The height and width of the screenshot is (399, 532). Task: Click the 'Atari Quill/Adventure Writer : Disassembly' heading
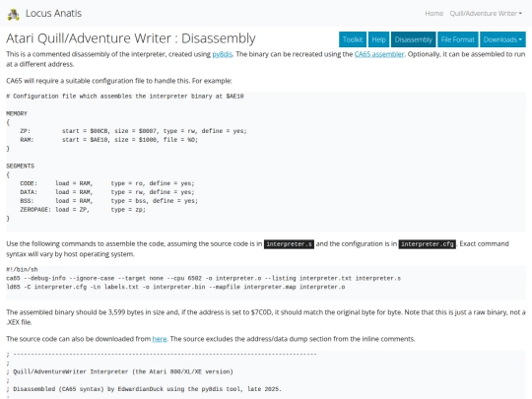[x=131, y=38]
